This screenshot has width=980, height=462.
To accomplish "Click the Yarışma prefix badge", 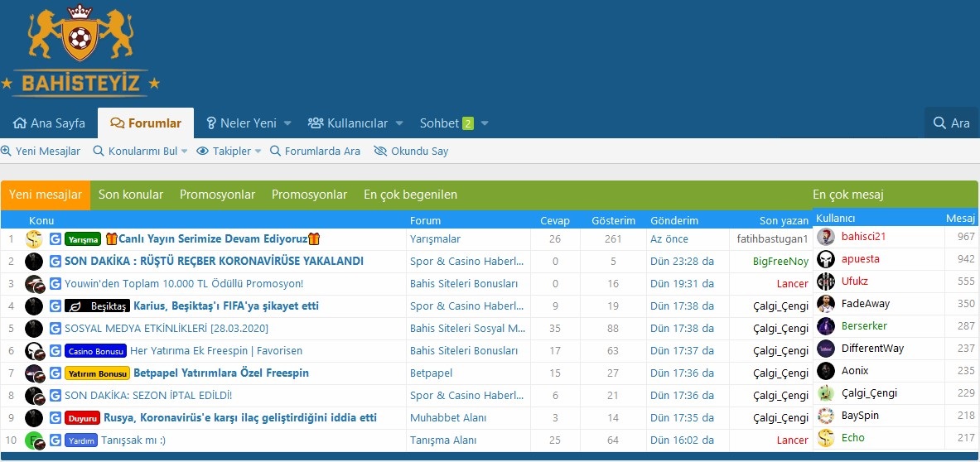I will (x=83, y=239).
